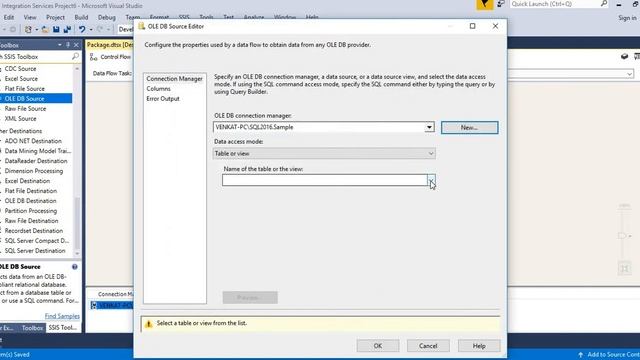Click the OK button in the dialog

[x=378, y=346]
